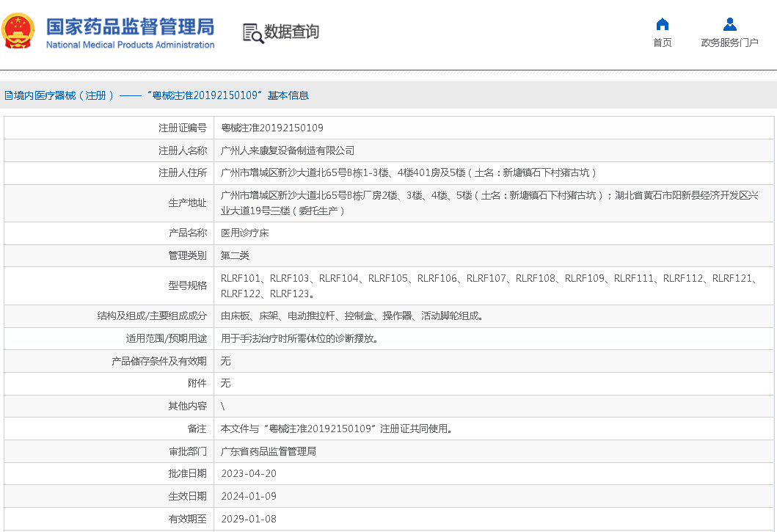Click product name 医用诊疗床
The height and width of the screenshot is (532, 777).
pyautogui.click(x=245, y=233)
